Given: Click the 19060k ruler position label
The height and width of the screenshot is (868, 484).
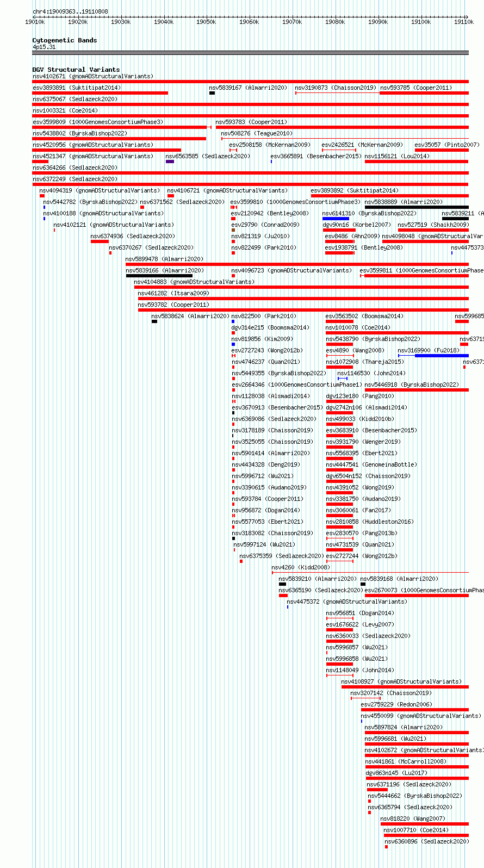Looking at the screenshot, I should pyautogui.click(x=249, y=22).
